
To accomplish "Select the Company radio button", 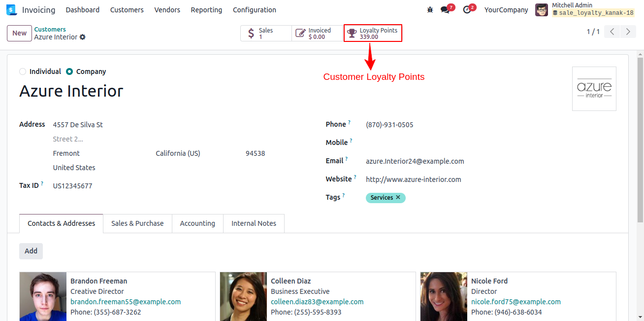I will (69, 71).
